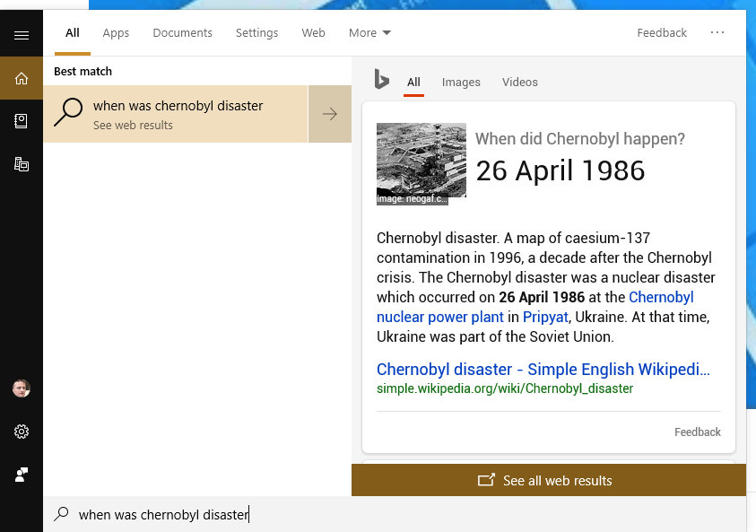
Task: Expand the More filters dropdown
Action: tap(369, 33)
